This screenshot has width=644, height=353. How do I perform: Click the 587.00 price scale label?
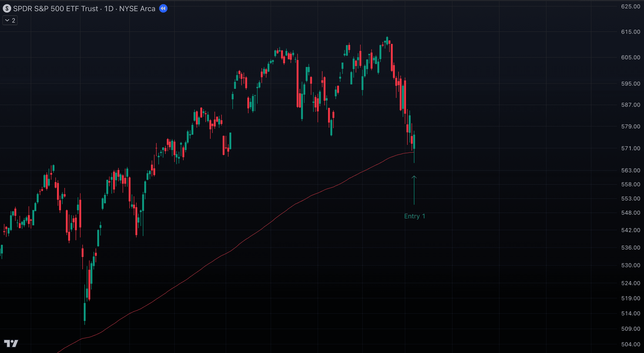pos(631,105)
